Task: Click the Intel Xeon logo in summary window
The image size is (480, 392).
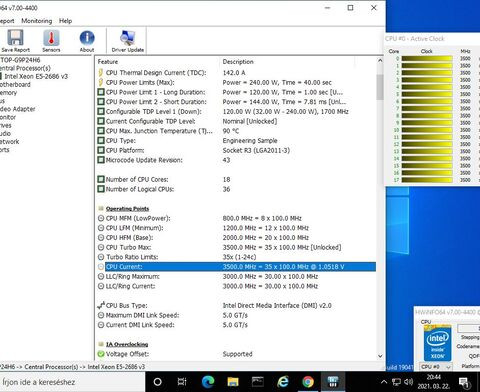Action: (x=437, y=343)
